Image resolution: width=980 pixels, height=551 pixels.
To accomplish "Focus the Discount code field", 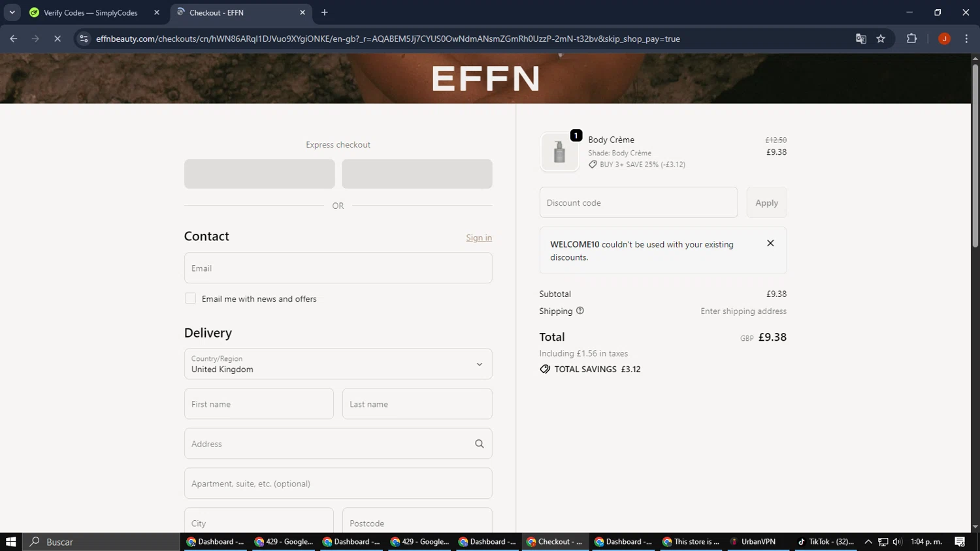I will pos(638,202).
